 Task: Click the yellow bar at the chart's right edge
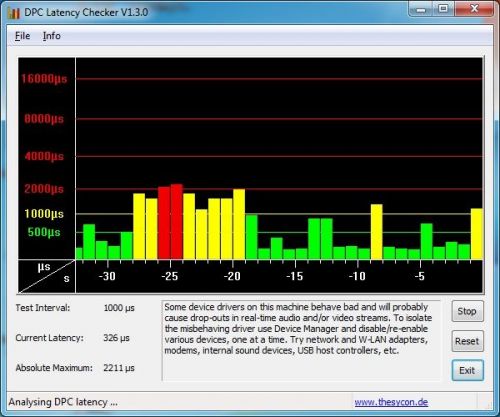[477, 234]
